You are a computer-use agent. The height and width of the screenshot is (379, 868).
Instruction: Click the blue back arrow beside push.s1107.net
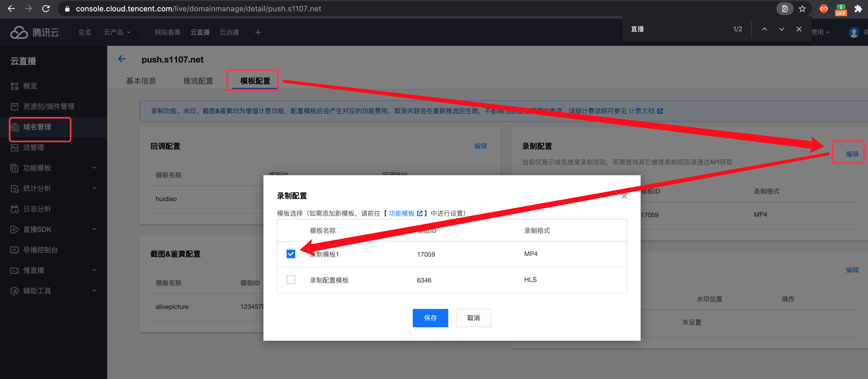(x=122, y=59)
